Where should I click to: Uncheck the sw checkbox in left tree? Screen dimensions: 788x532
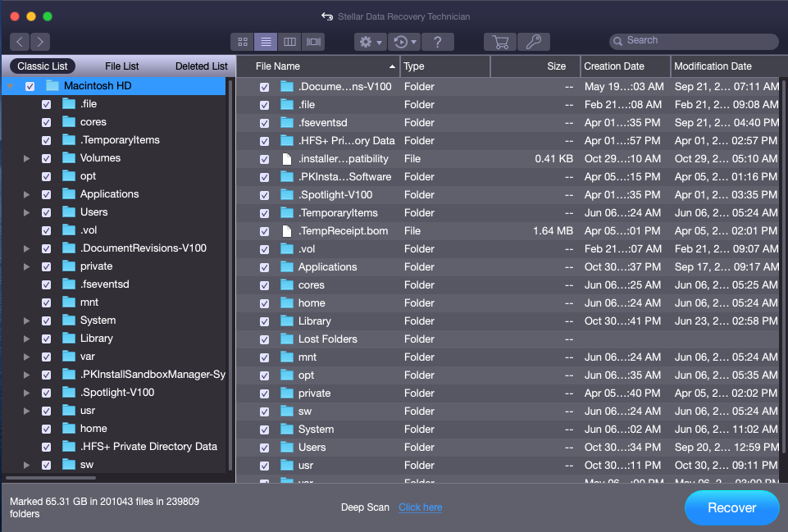[46, 465]
